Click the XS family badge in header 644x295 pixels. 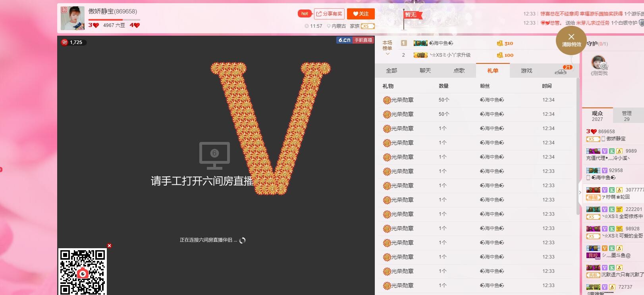point(368,26)
